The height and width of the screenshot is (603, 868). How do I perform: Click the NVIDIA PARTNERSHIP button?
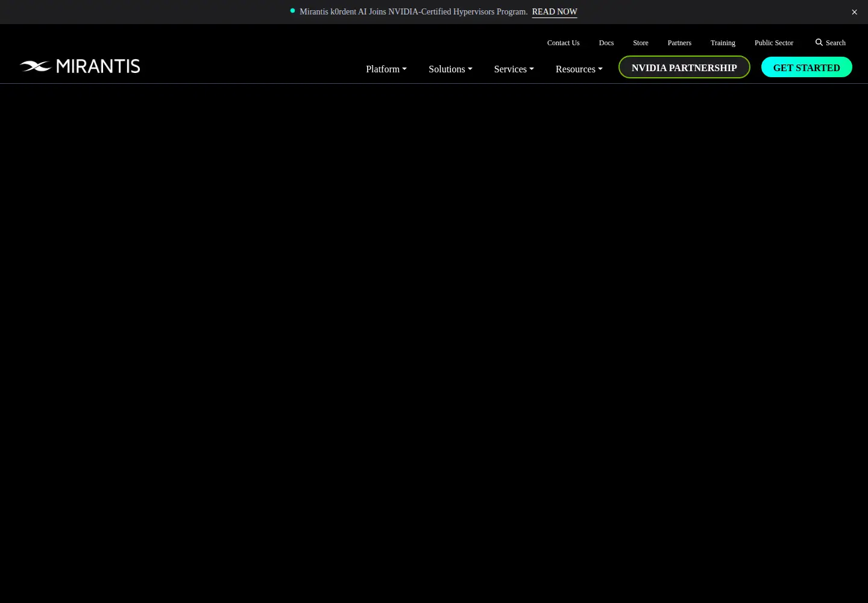(684, 67)
